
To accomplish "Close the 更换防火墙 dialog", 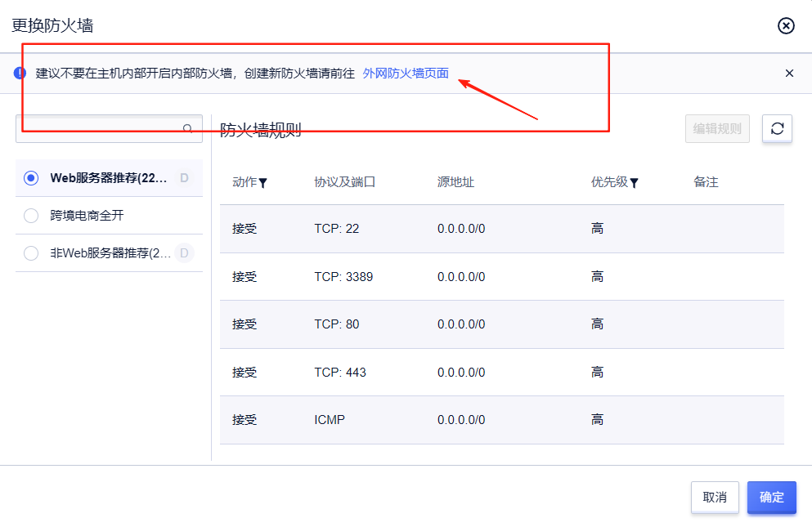I will tap(786, 25).
